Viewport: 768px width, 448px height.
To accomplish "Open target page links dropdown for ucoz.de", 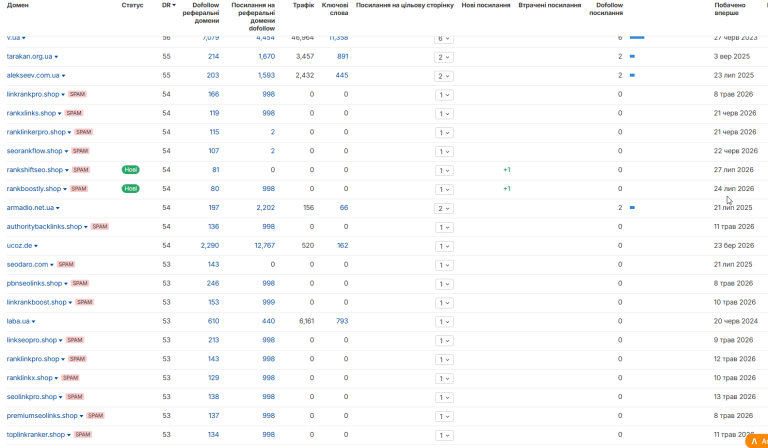I will point(444,246).
